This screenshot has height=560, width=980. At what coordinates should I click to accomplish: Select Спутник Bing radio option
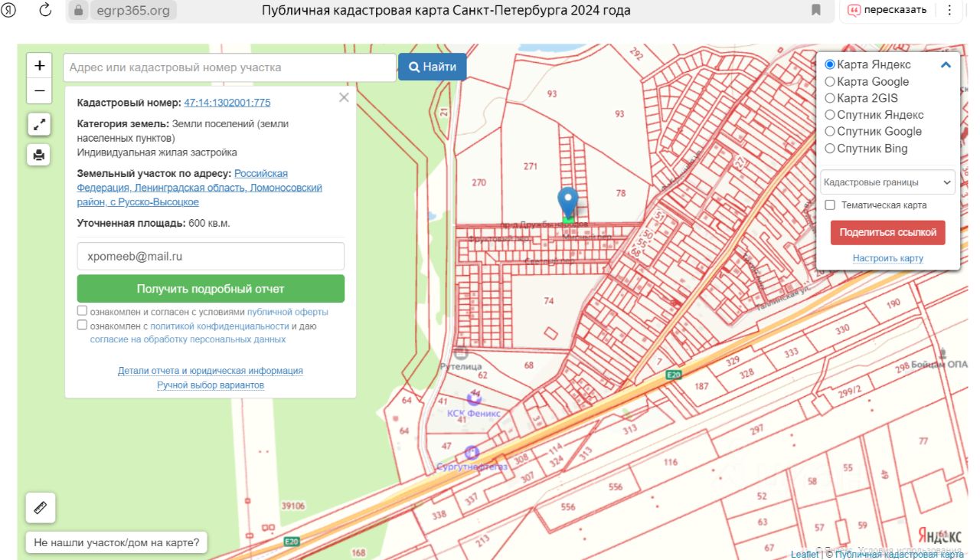pos(829,149)
